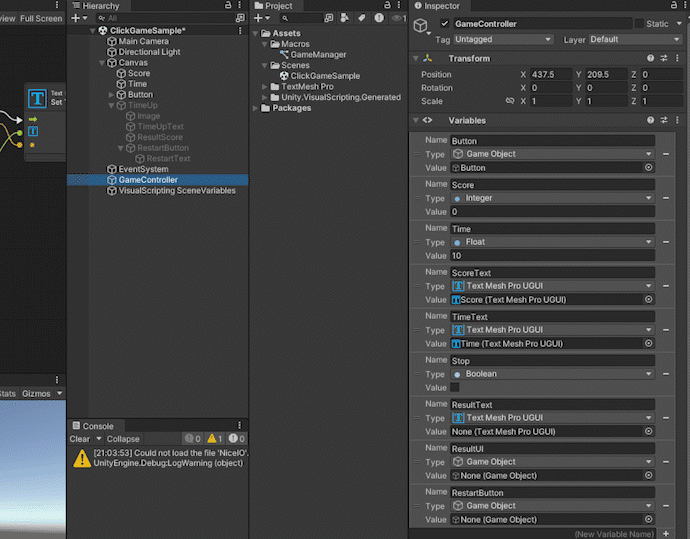The height and width of the screenshot is (539, 690).
Task: Collapse the Variables component foldout
Action: pos(416,120)
